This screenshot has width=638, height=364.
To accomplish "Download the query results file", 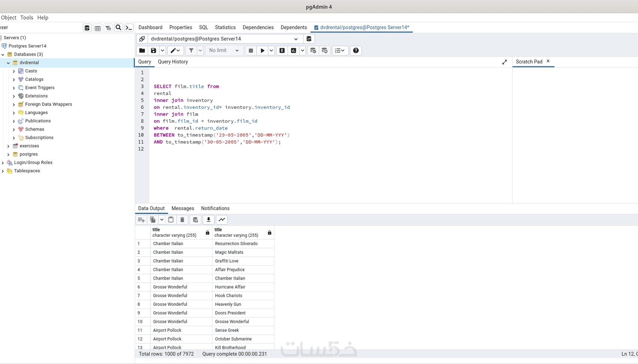I will tap(208, 220).
